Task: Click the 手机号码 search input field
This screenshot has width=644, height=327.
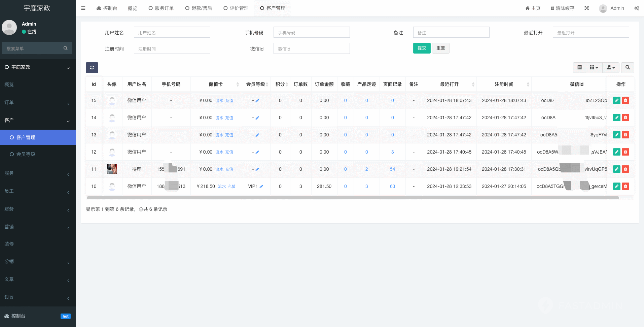Action: [x=312, y=33]
